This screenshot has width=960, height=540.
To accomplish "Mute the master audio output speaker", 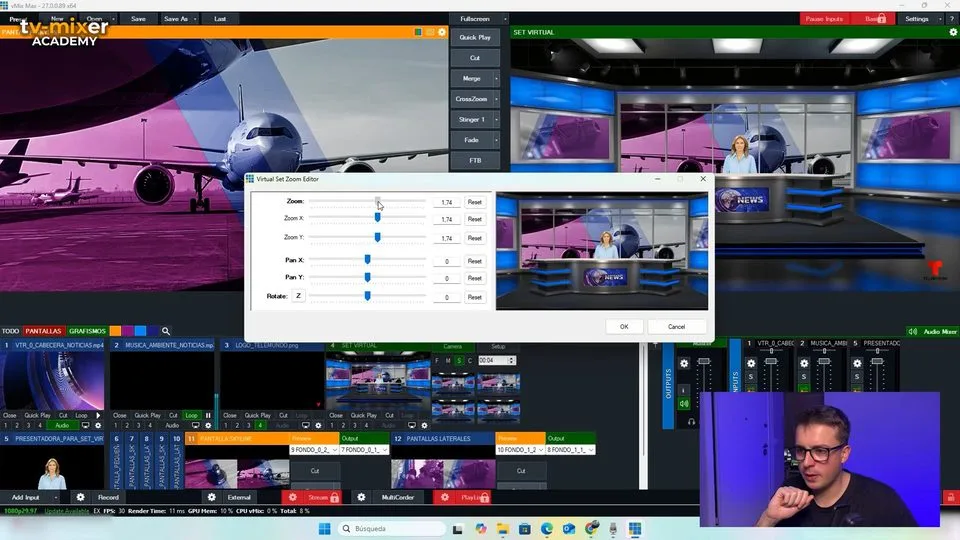I will click(684, 404).
